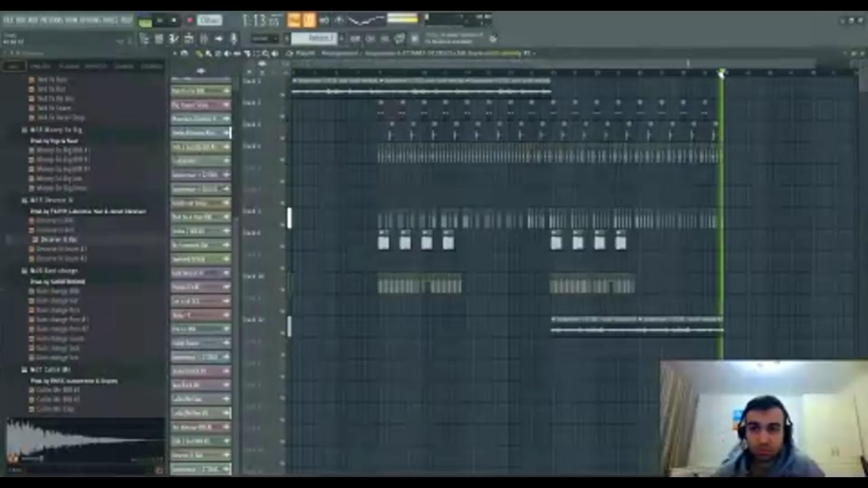Toggle the red Record button
The width and height of the screenshot is (868, 488).
point(189,21)
